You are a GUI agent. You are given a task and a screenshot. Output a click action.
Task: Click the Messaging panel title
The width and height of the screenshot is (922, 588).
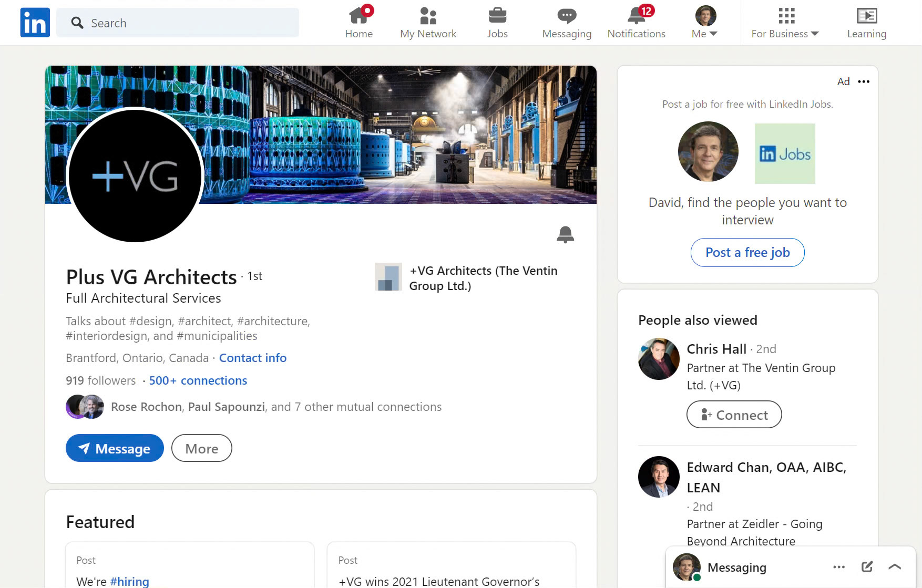pos(737,568)
